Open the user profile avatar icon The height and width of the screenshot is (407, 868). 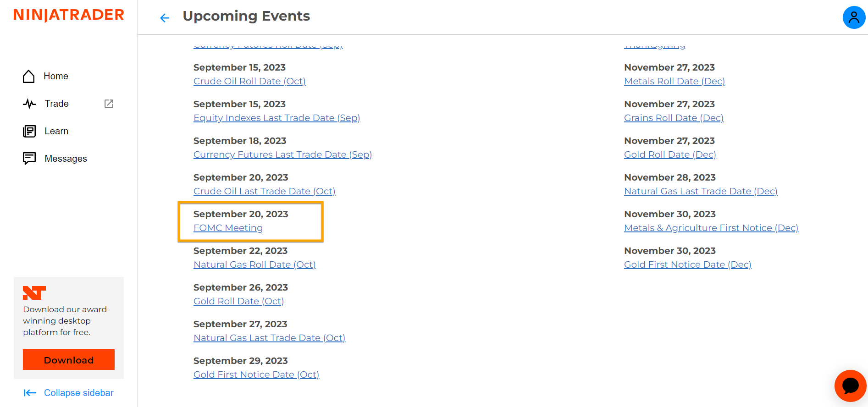(854, 17)
